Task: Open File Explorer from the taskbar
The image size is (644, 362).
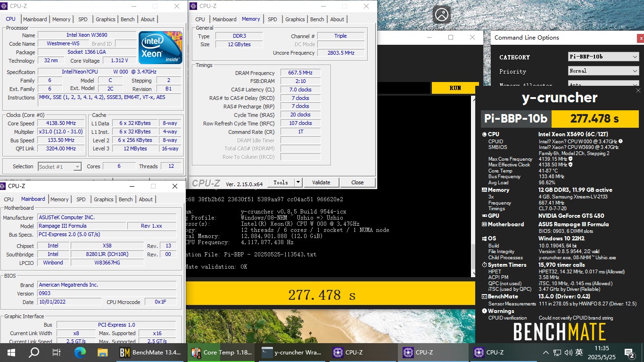Action: tap(103, 352)
